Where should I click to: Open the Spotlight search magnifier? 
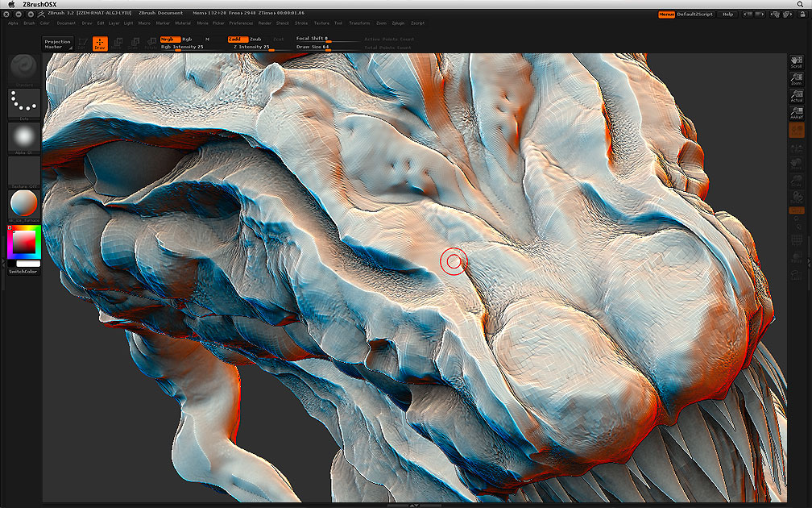800,4
